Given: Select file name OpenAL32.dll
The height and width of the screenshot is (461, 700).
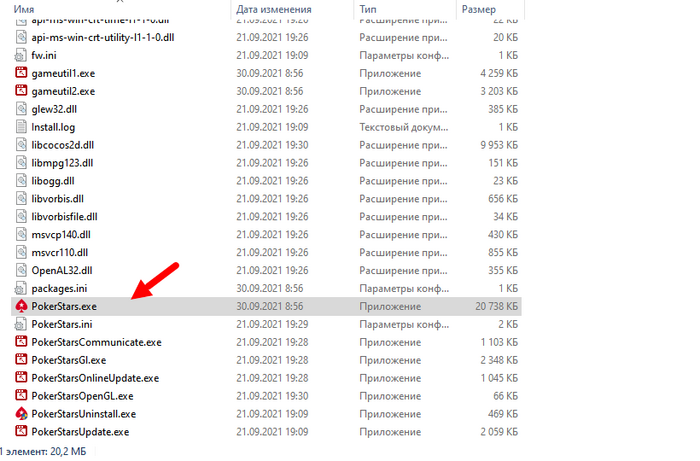Looking at the screenshot, I should click(62, 270).
